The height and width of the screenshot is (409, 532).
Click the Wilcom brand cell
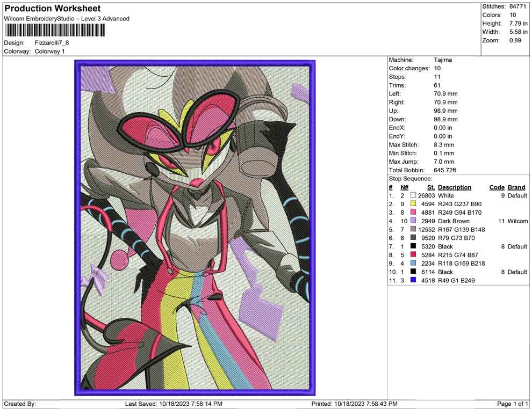pos(517,221)
